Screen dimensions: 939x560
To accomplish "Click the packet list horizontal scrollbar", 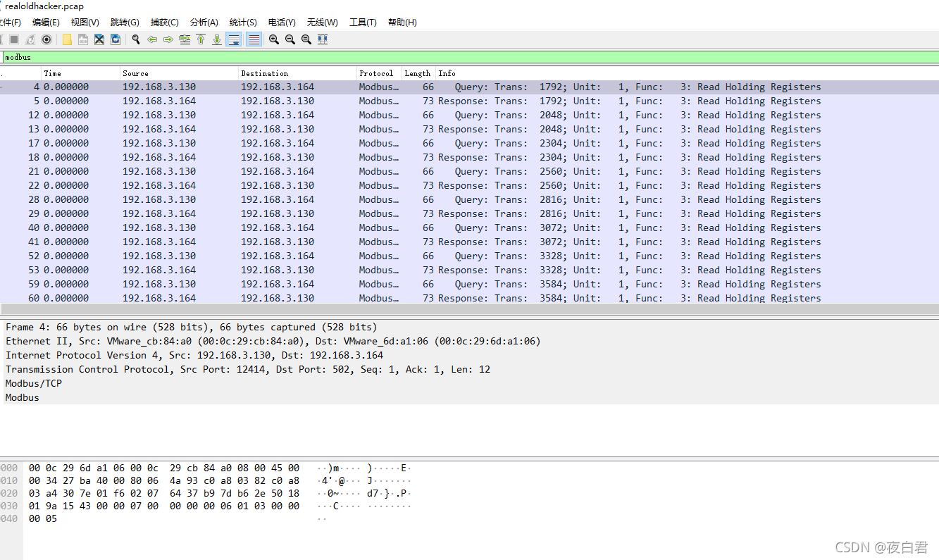I will [x=469, y=309].
